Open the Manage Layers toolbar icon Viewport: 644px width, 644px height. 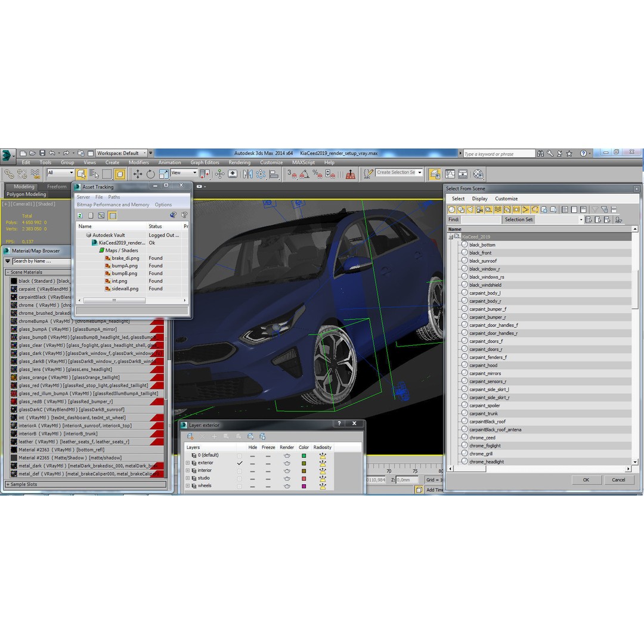pos(435,174)
